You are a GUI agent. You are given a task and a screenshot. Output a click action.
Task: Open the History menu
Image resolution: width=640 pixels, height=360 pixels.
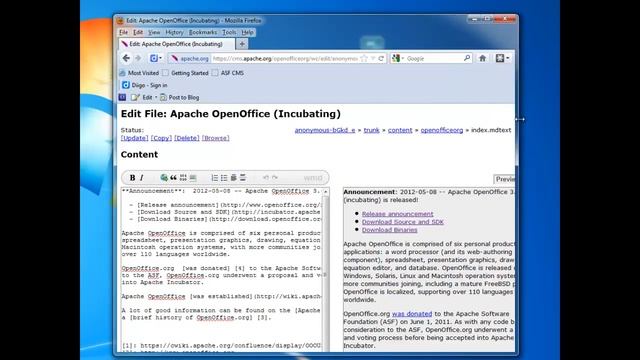tap(174, 32)
